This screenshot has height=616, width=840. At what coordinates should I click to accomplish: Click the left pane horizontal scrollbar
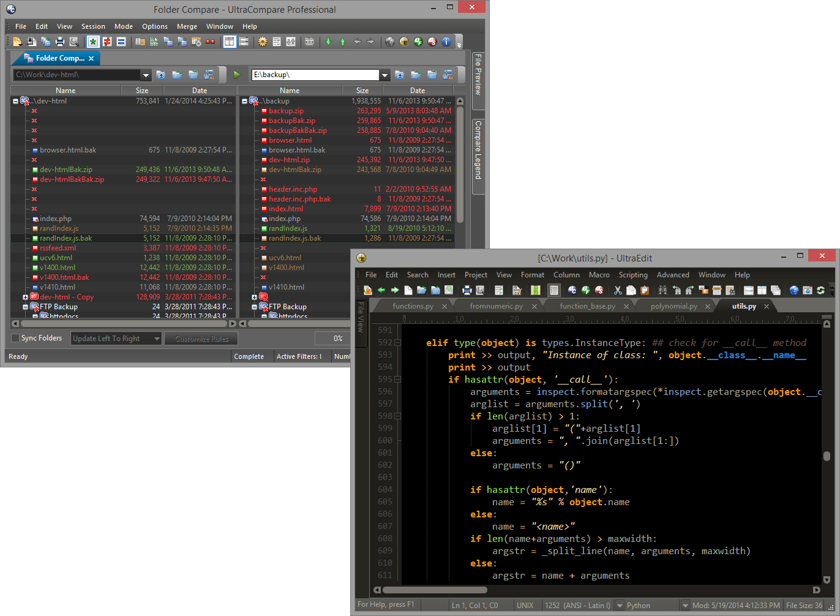click(124, 323)
